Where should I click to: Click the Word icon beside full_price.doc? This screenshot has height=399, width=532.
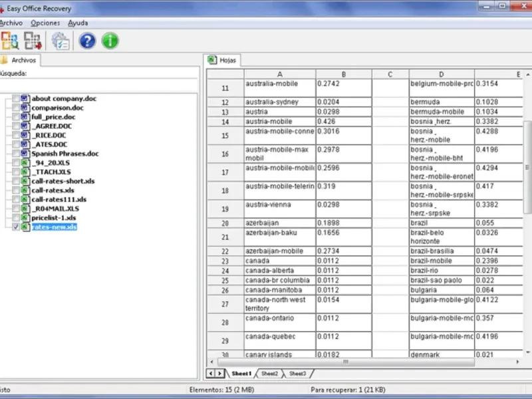pyautogui.click(x=25, y=117)
